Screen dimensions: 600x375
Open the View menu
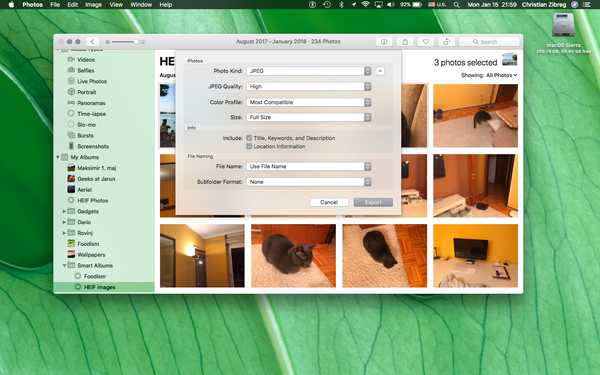pos(116,5)
